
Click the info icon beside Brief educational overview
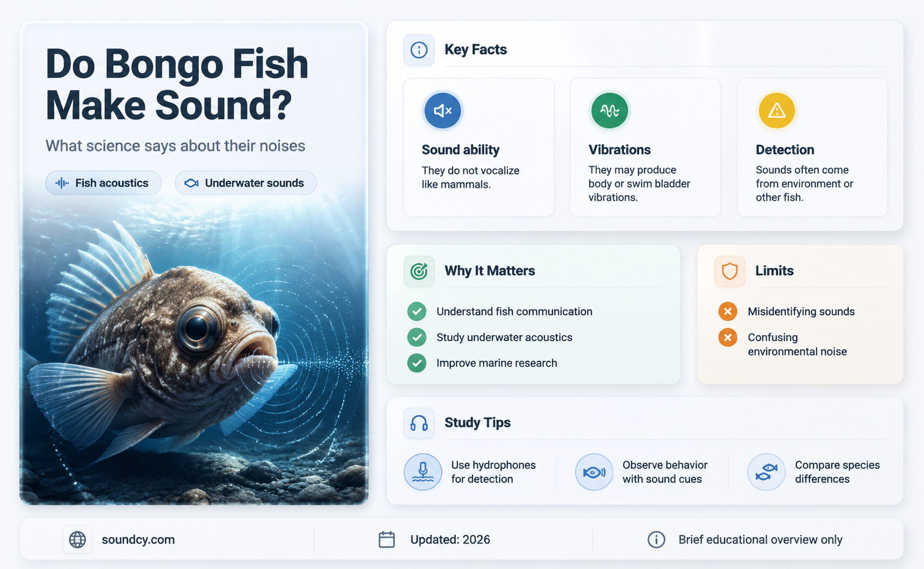tap(656, 540)
